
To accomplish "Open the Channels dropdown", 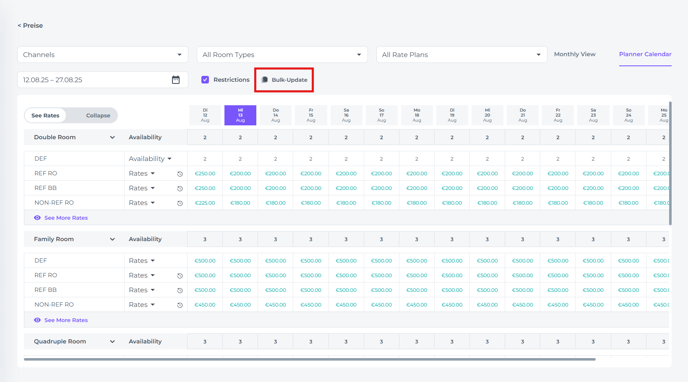I will click(x=103, y=55).
